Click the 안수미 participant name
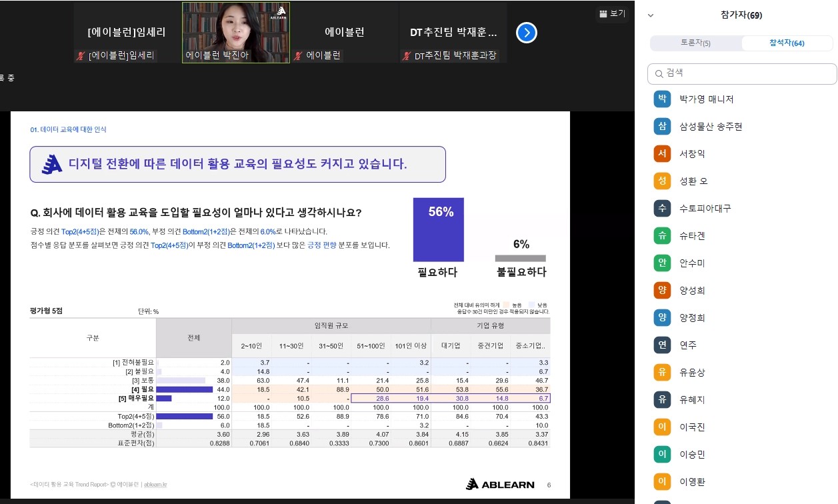Viewport: 838px width, 504px height. 692,263
